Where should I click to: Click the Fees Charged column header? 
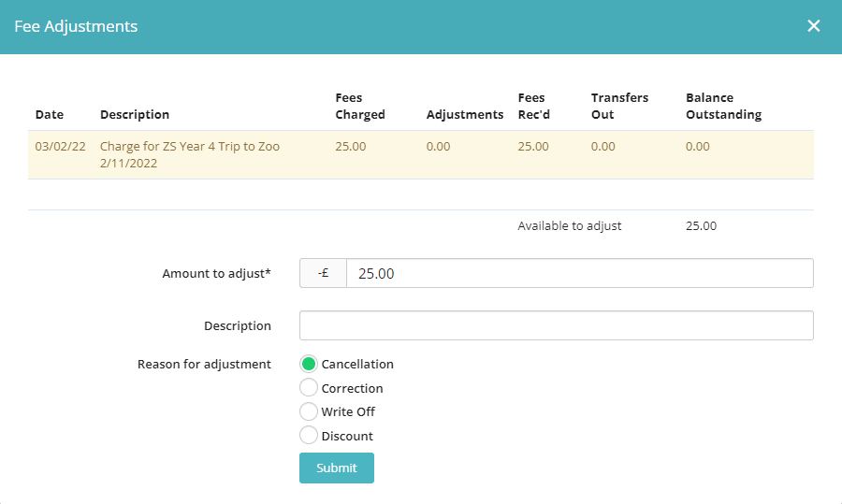tap(360, 106)
